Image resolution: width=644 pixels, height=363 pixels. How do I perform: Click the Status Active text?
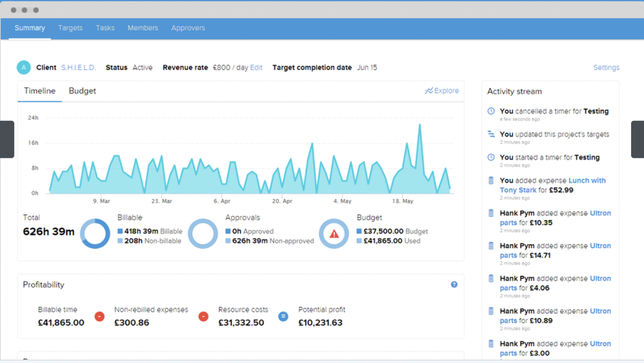(x=129, y=68)
